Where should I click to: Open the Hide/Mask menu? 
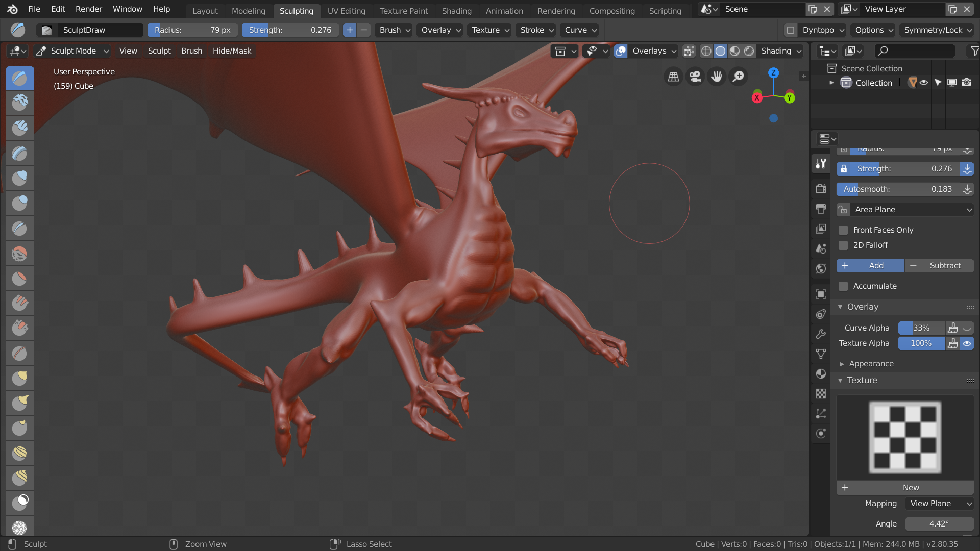(232, 51)
